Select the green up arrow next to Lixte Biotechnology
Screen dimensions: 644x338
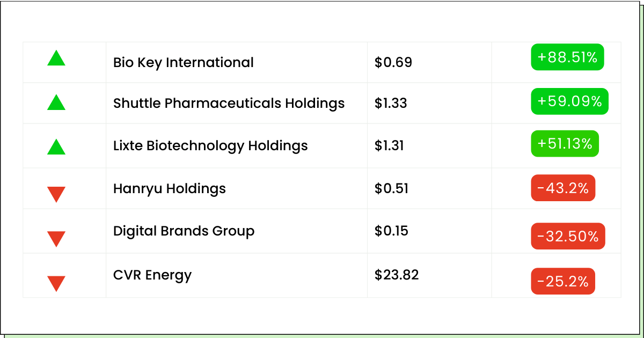(x=56, y=146)
